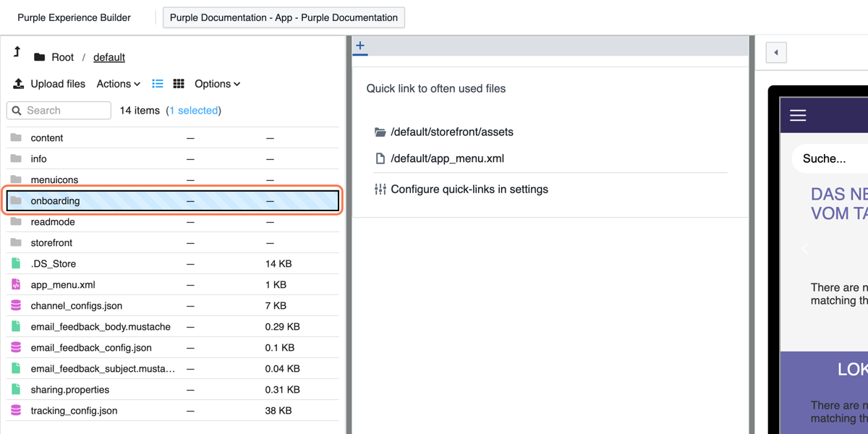Screen dimensions: 868x434
Task: Select the readmode folder name
Action: point(53,222)
